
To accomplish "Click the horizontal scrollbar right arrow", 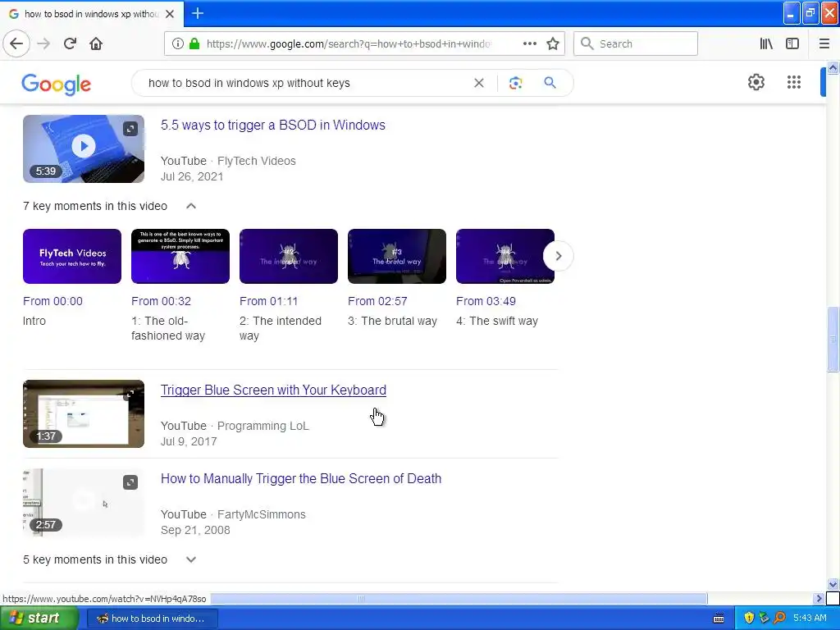I will pyautogui.click(x=819, y=598).
